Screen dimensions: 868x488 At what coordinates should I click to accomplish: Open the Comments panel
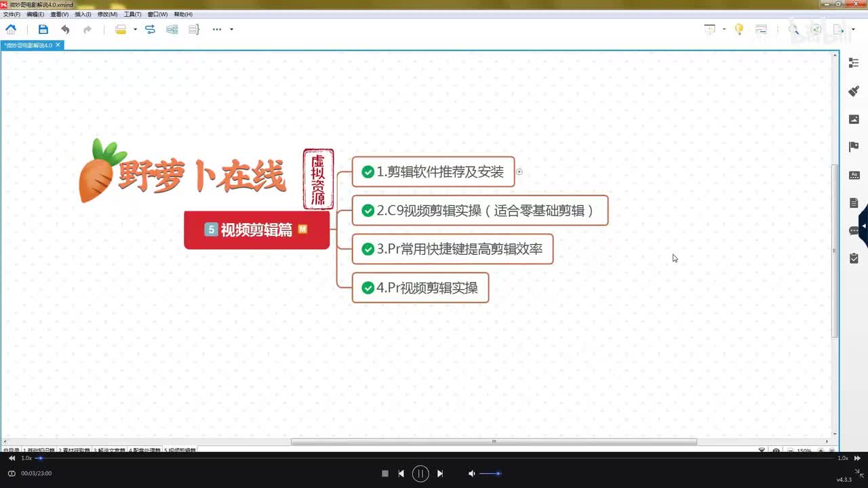point(854,230)
